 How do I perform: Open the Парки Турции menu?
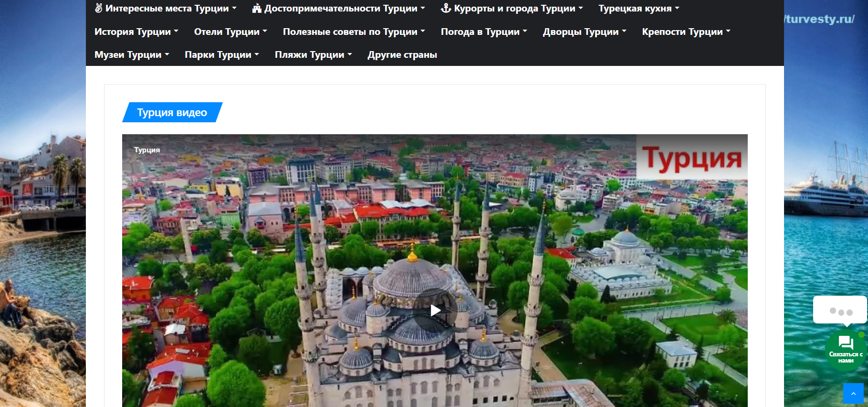tap(221, 55)
